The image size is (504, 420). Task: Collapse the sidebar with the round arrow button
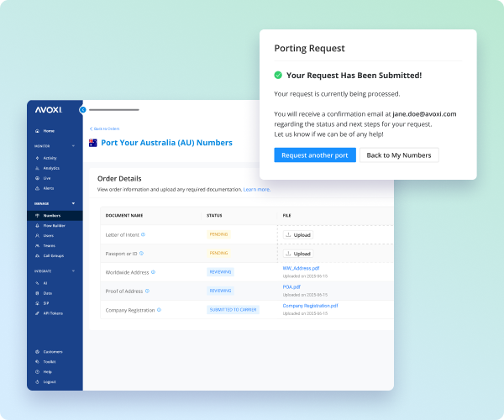click(82, 110)
